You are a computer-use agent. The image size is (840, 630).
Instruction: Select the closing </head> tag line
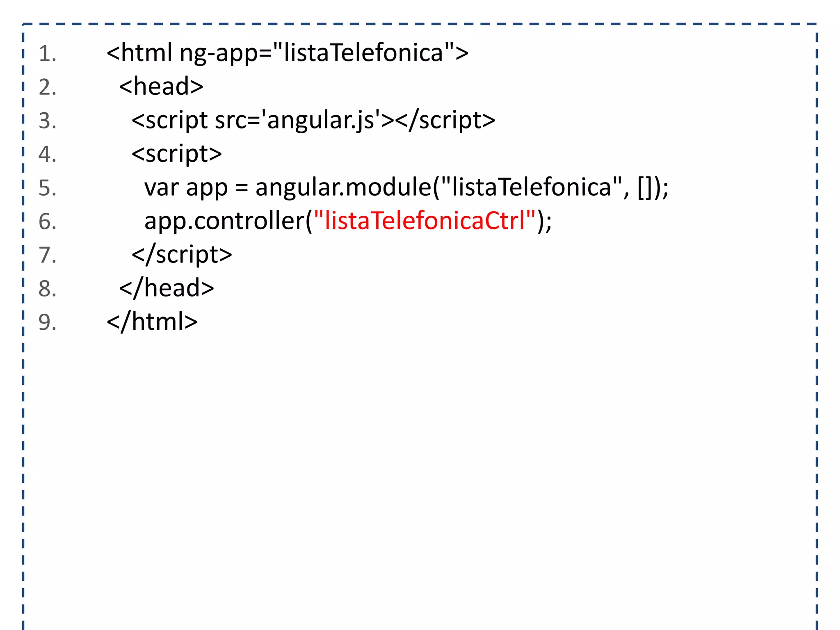(167, 288)
